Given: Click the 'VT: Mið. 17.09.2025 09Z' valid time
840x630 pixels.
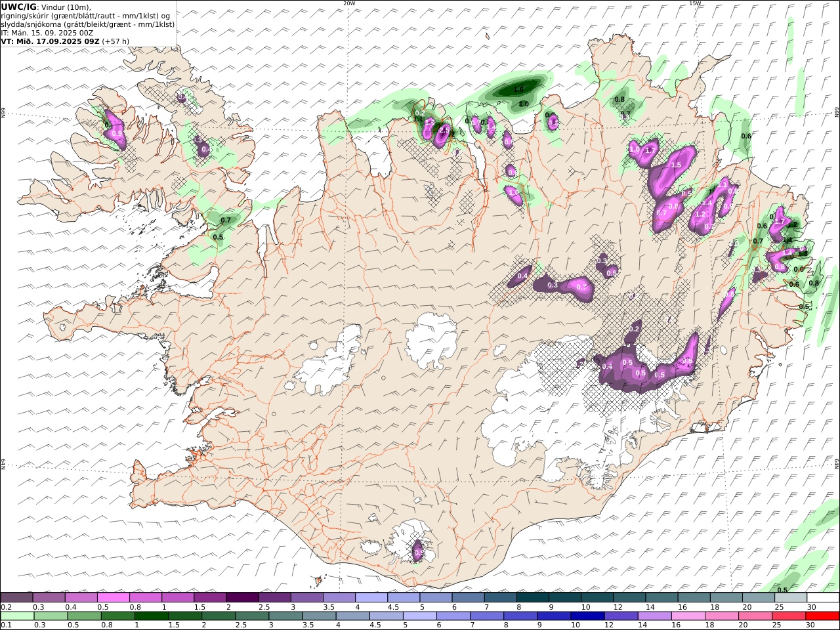Looking at the screenshot, I should (51, 41).
